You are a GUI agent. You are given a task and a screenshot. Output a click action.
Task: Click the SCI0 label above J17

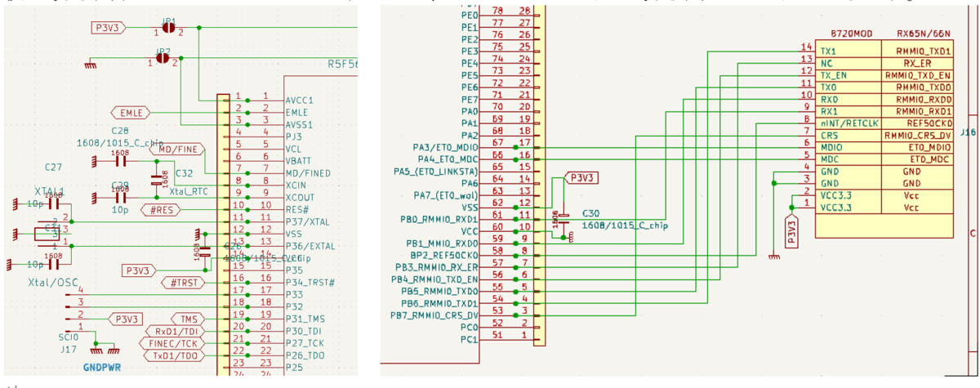68,336
